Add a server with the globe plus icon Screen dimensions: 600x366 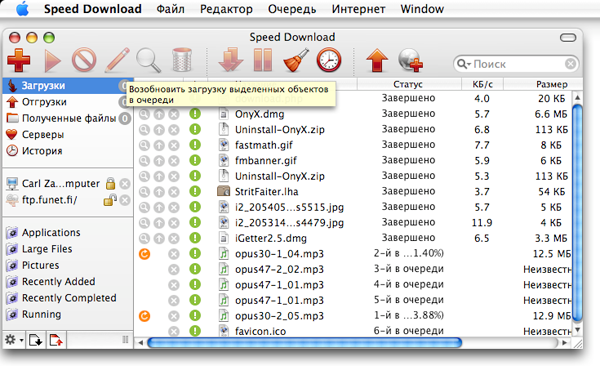pos(410,60)
